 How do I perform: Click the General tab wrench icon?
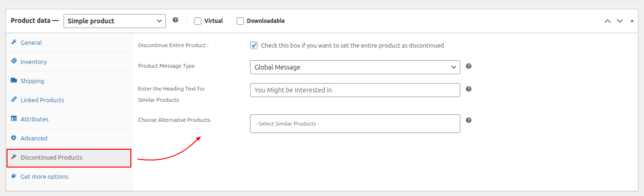coord(14,42)
